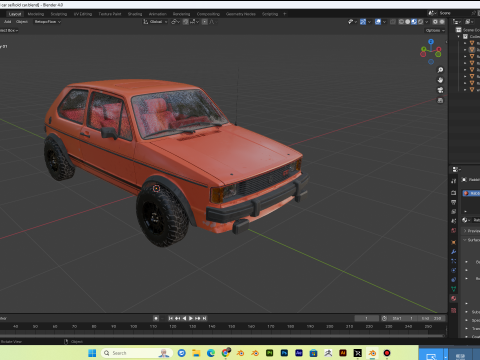Open Global transform orientation dropdown
Viewport: 480px width, 360px height.
click(155, 22)
